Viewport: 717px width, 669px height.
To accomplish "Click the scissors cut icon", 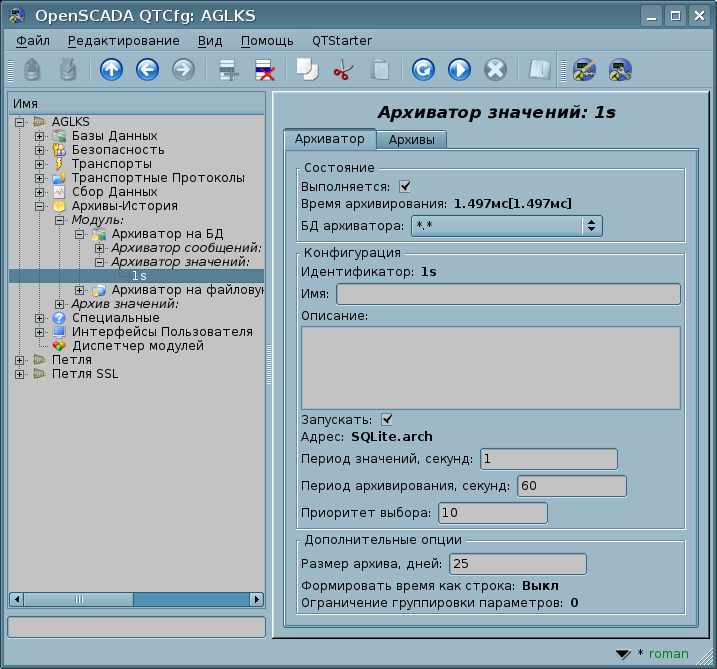I will click(343, 70).
